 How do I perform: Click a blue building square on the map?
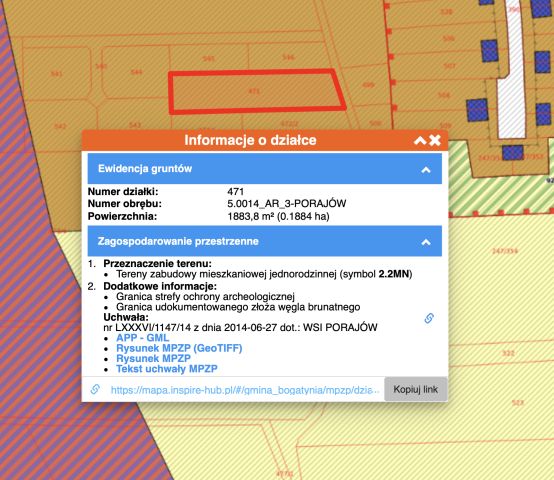489,50
